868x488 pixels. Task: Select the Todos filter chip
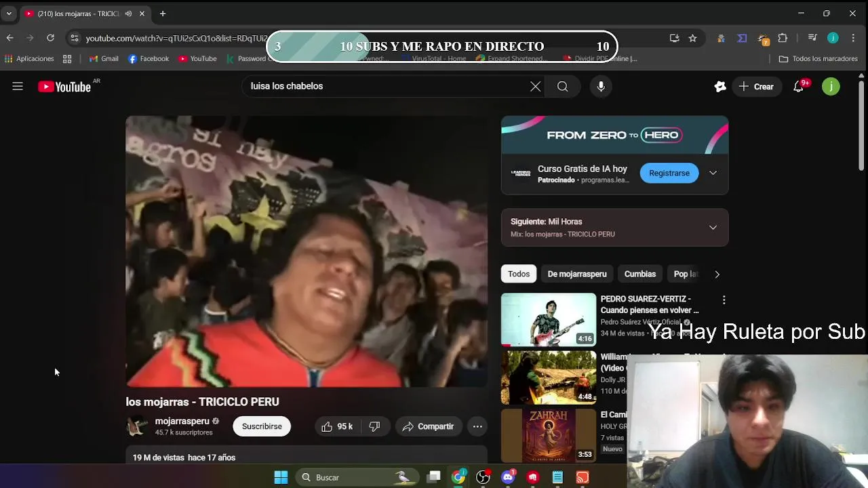519,274
